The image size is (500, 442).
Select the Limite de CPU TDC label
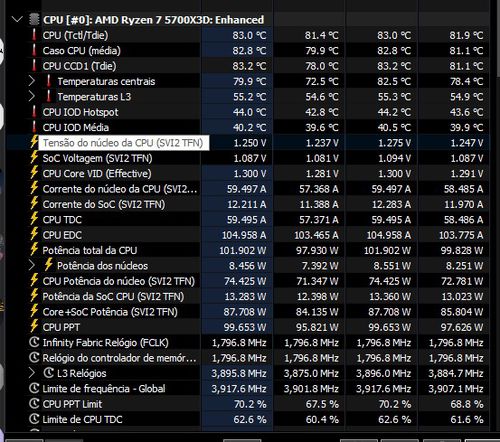[82, 419]
